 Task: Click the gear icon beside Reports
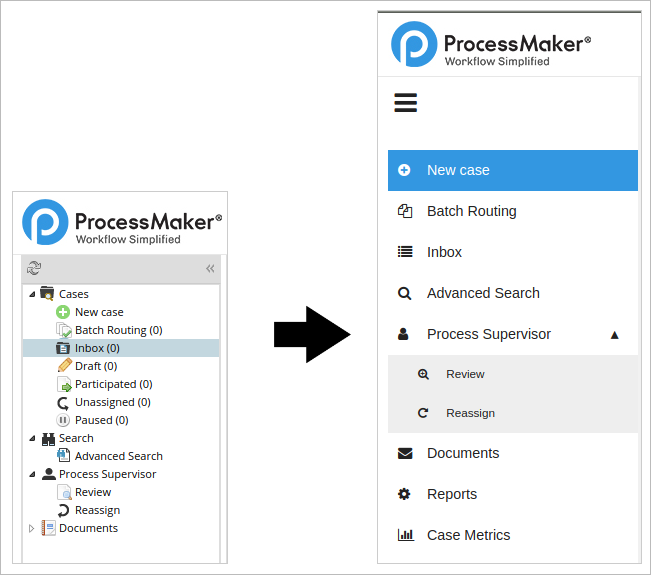405,494
